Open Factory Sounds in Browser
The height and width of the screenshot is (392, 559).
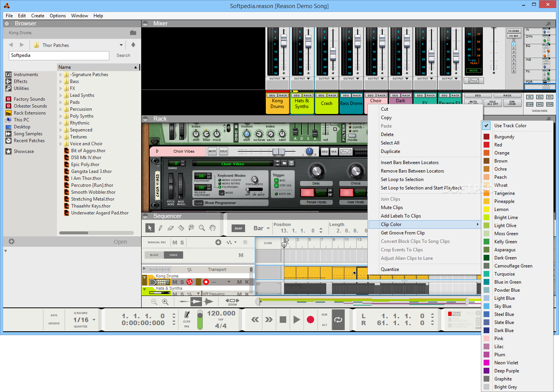29,99
